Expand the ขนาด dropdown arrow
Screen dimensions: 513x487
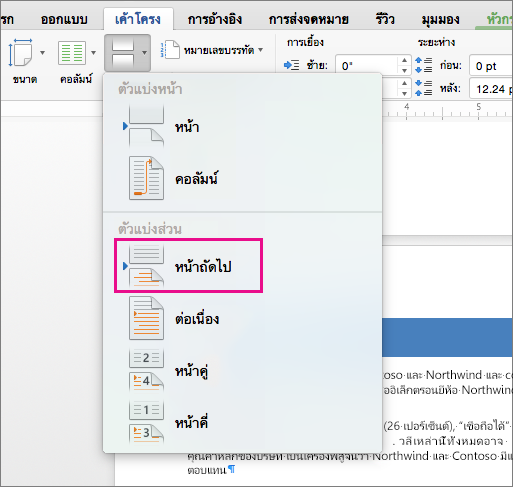[43, 52]
